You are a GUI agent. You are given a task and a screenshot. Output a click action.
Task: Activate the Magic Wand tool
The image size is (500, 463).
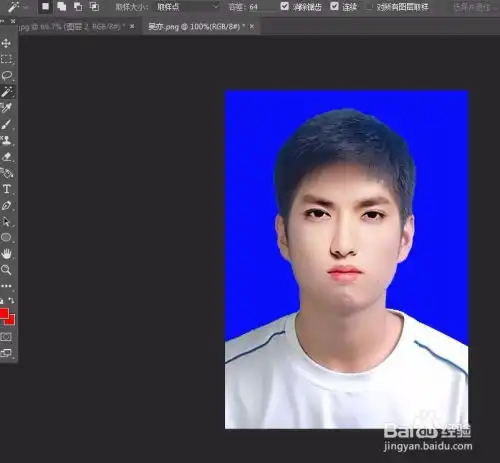point(7,92)
